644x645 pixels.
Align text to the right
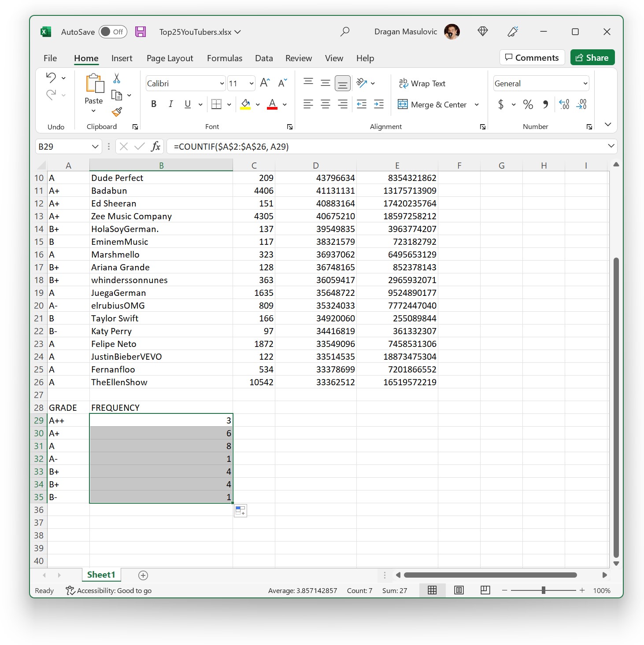tap(343, 104)
